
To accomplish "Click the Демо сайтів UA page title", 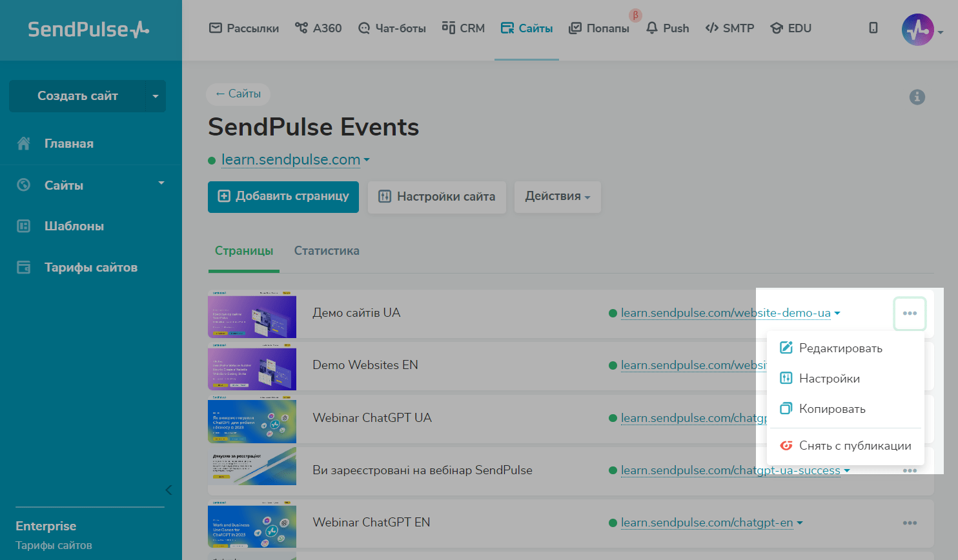I will click(356, 313).
